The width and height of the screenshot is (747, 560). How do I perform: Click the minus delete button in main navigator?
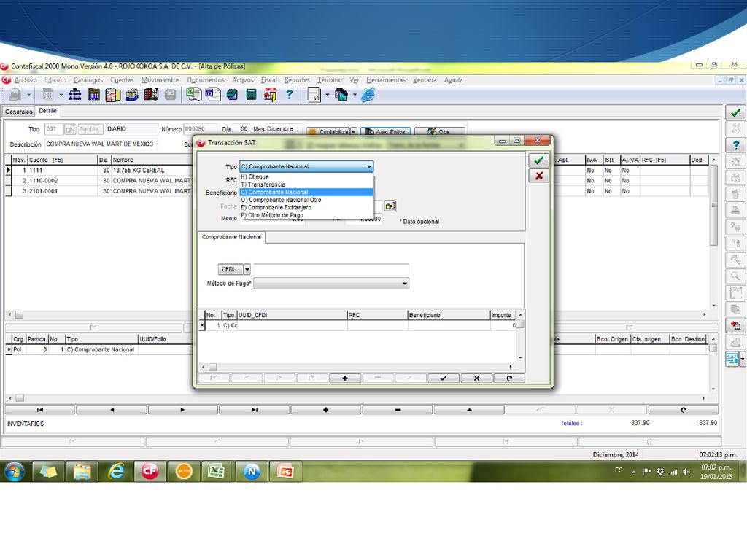(398, 410)
